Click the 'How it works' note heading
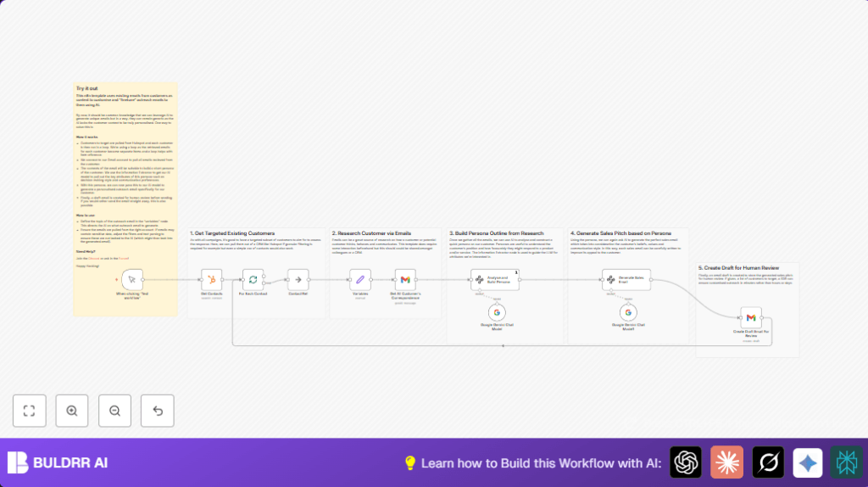 (87, 137)
